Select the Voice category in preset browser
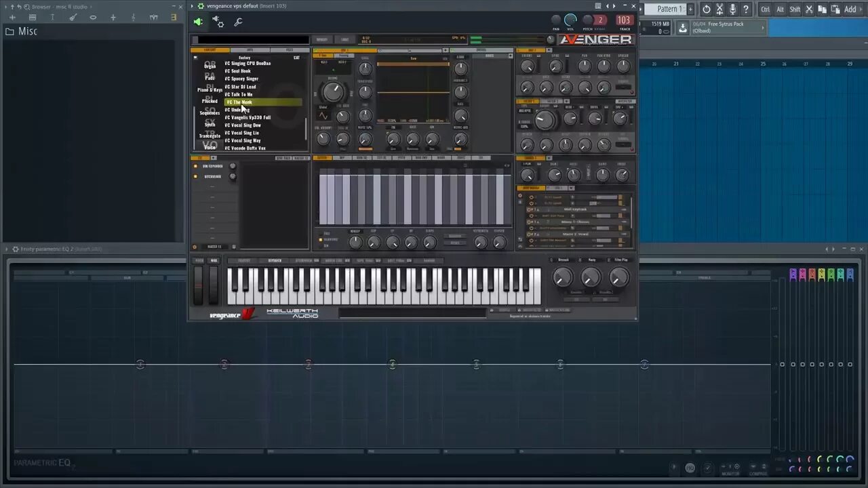Viewport: 868px width, 488px height. coord(210,147)
